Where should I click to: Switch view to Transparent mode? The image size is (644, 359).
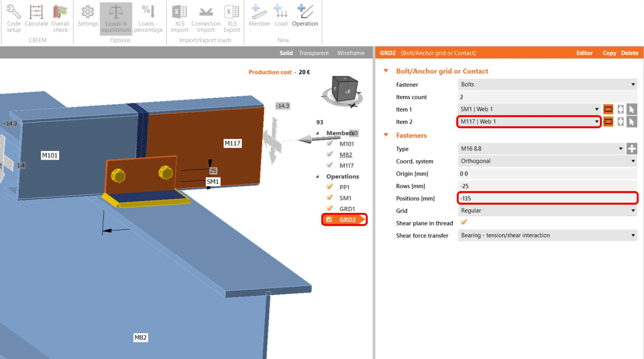(x=314, y=53)
